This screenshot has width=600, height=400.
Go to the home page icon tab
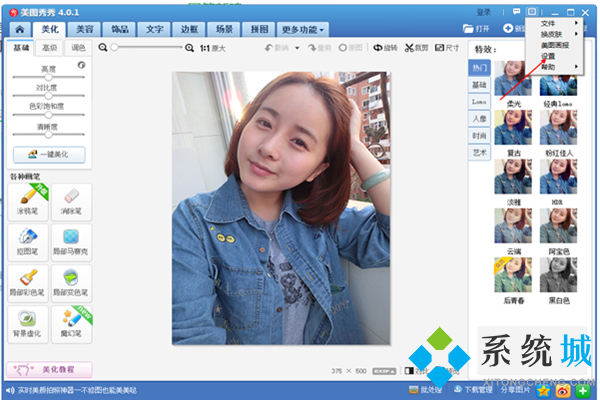click(x=20, y=29)
